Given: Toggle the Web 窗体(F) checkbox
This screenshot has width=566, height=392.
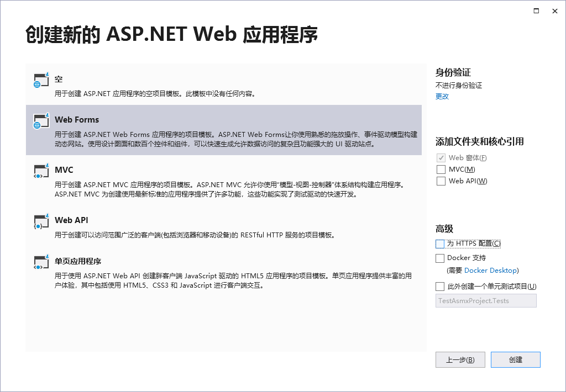Looking at the screenshot, I should tap(441, 158).
